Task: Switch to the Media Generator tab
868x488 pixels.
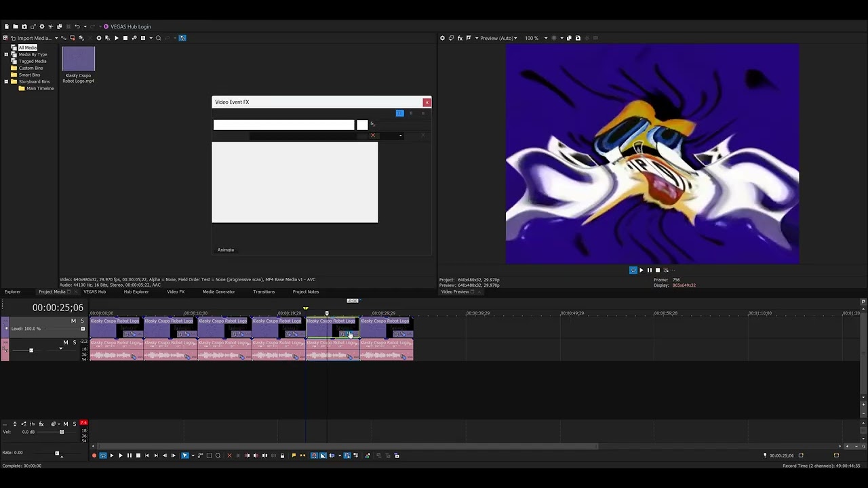Action: coord(218,292)
